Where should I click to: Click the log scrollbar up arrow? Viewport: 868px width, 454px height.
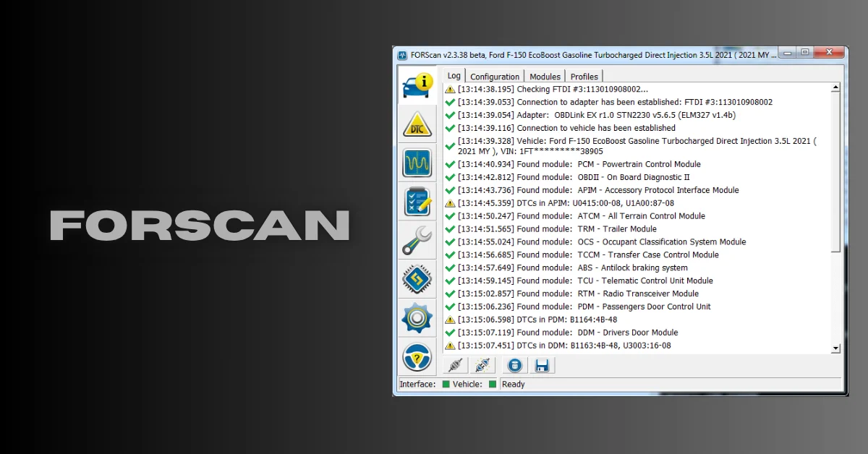tap(836, 88)
